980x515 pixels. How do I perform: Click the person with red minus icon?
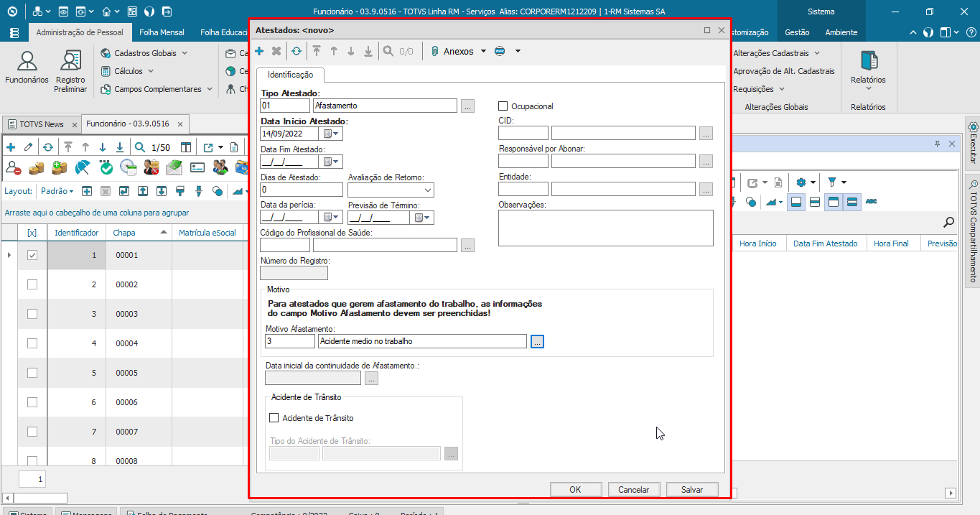13,167
